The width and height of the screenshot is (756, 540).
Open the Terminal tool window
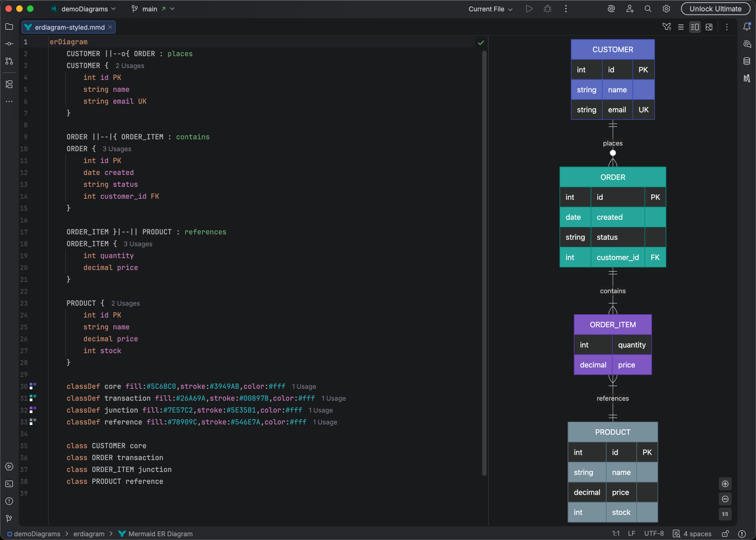[9, 484]
